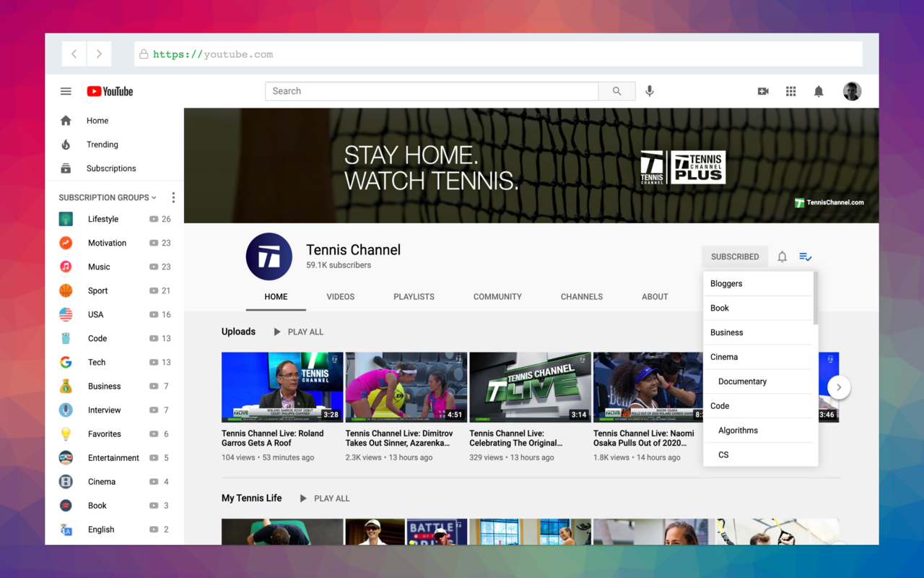Choose Code in the group dropdown
Screen dimensions: 924x578
[758, 406]
